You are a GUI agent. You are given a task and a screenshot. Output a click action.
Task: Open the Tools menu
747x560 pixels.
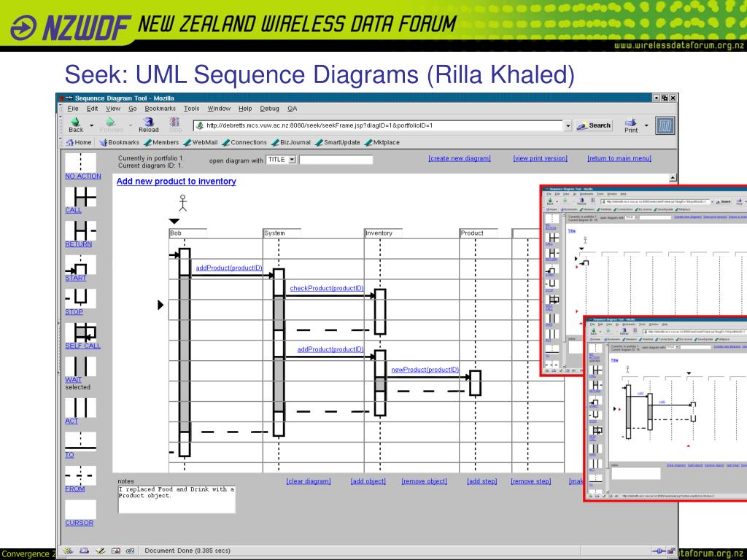pos(192,109)
